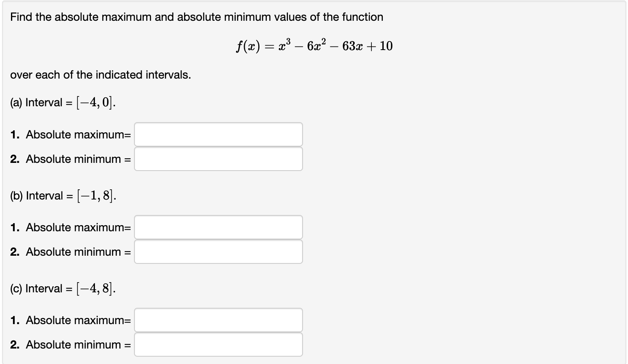
Task: Click the Absolute minimum label under part (c)
Action: (77, 344)
